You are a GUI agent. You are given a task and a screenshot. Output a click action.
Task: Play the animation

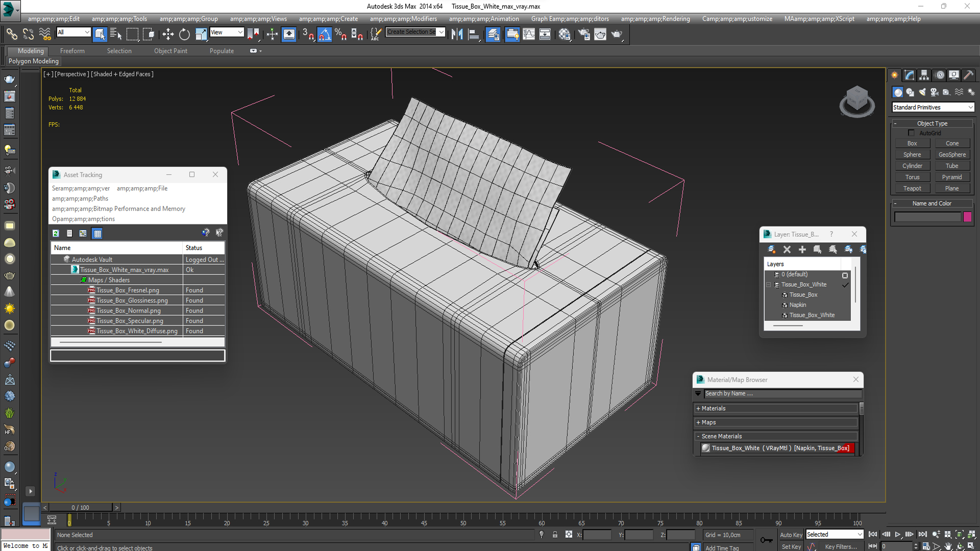click(897, 534)
